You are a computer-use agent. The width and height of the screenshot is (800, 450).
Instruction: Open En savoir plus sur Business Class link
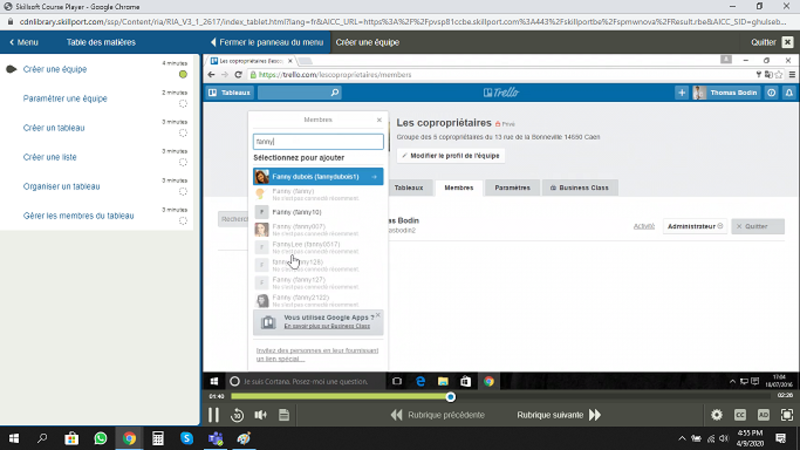[327, 326]
